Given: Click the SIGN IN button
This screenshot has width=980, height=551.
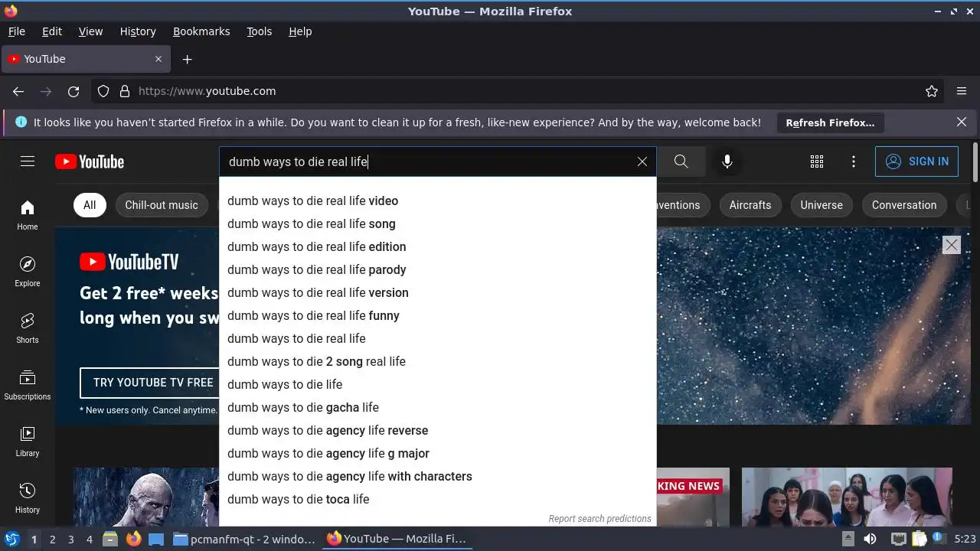Looking at the screenshot, I should (x=916, y=161).
